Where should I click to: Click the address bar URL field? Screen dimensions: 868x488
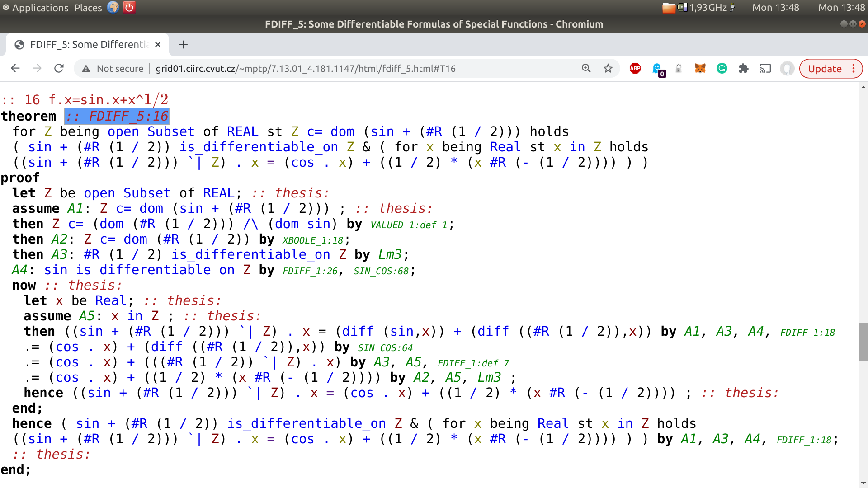(305, 68)
